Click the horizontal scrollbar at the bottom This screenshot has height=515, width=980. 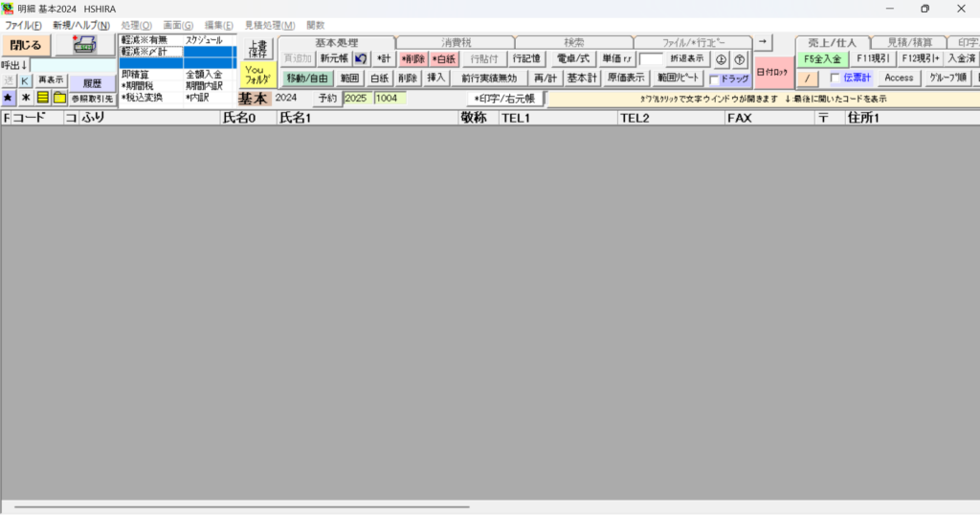tap(239, 506)
